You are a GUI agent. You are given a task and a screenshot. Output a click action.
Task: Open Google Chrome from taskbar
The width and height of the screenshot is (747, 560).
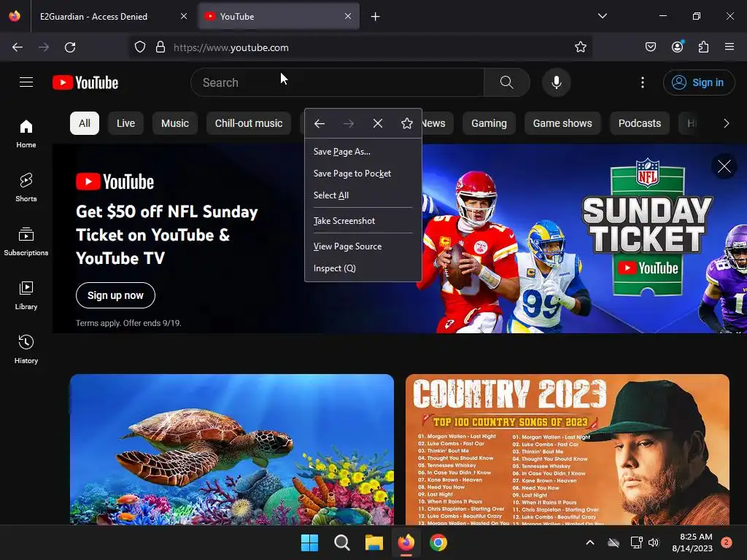[438, 542]
